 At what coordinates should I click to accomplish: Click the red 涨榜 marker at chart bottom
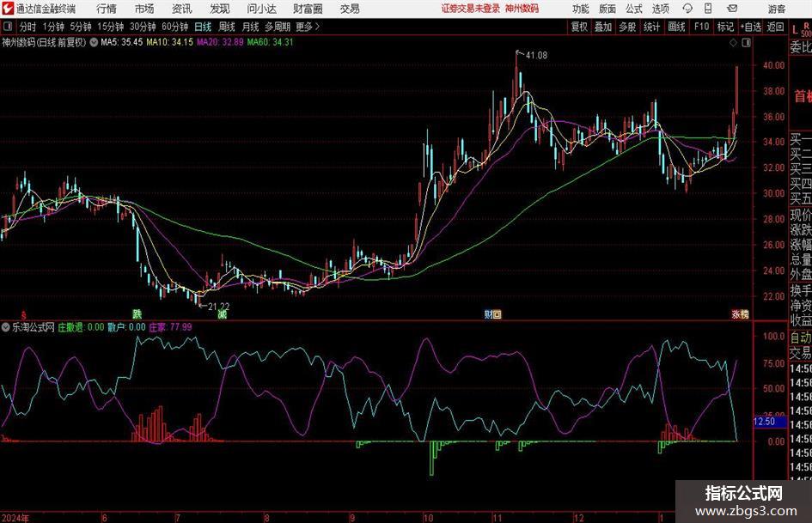[740, 313]
